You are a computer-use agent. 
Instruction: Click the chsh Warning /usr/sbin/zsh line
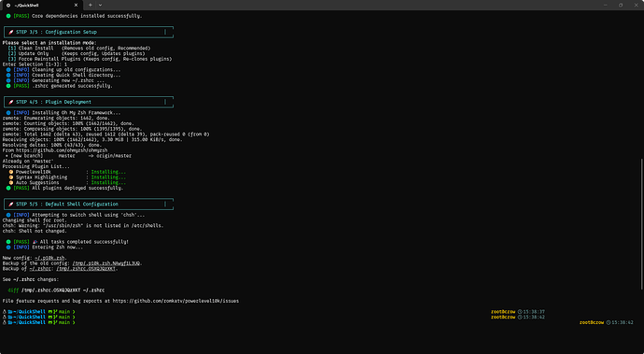coord(83,226)
